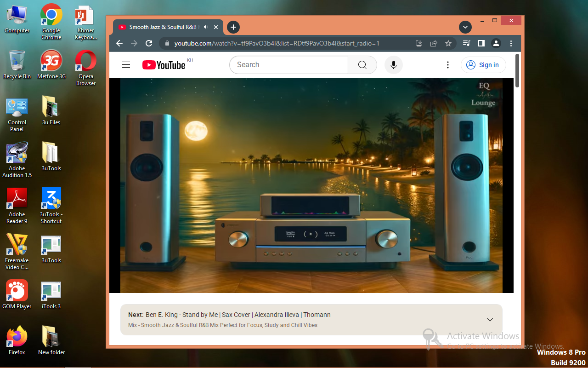Bookmark this page with the star icon

tap(448, 43)
